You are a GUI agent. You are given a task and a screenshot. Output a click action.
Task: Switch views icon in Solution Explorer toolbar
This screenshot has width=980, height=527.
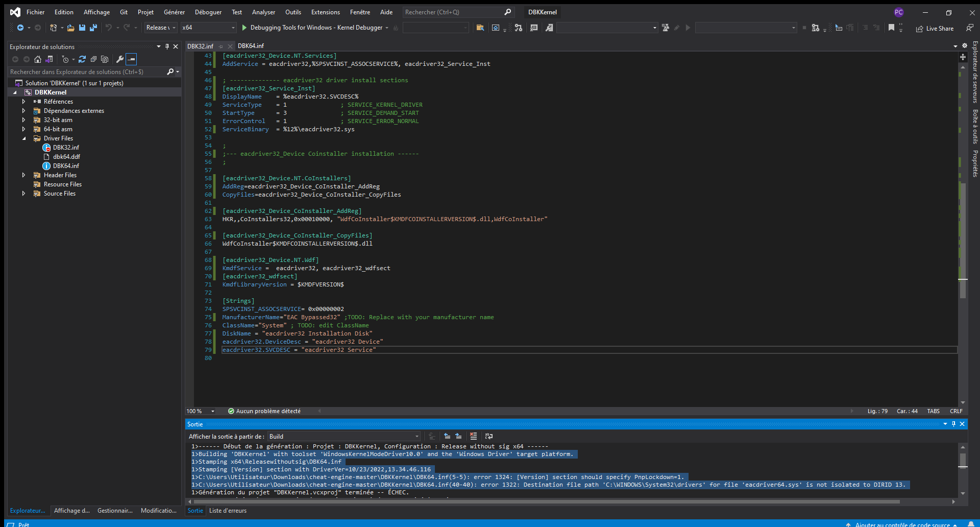[50, 59]
